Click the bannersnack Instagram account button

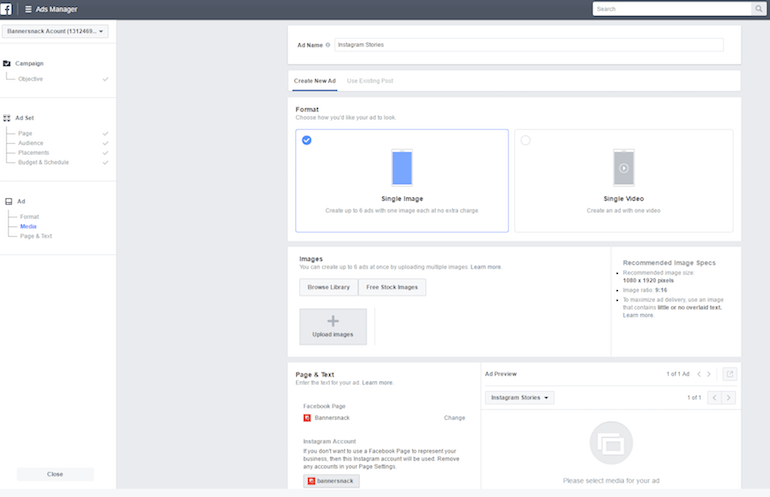[x=331, y=481]
